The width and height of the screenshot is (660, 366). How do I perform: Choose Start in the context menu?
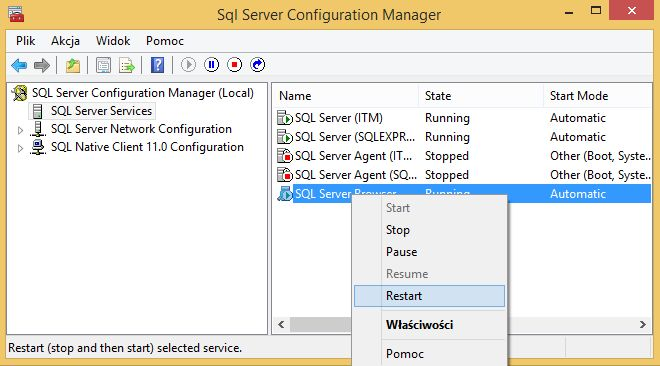pos(429,208)
